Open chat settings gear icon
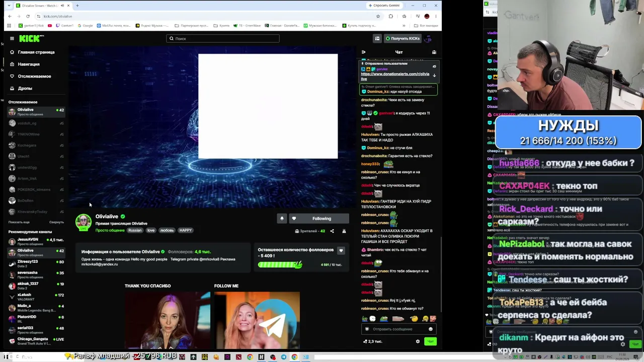The width and height of the screenshot is (644, 362). (x=418, y=341)
